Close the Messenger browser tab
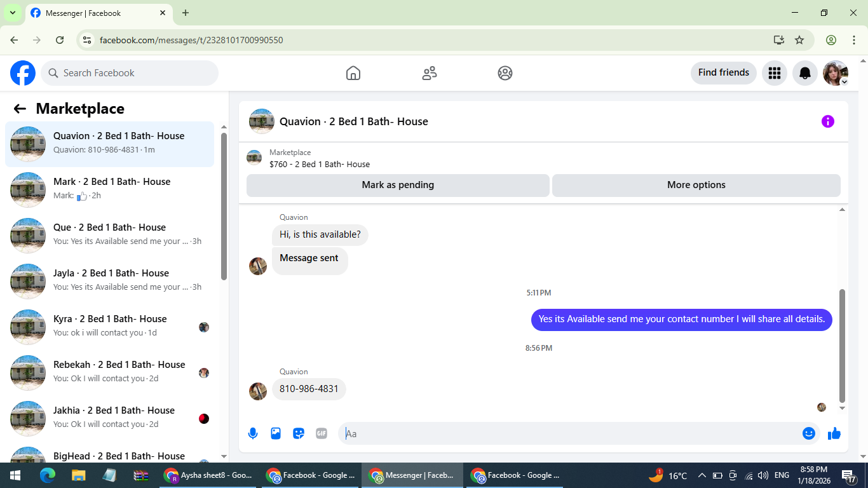The width and height of the screenshot is (868, 488). click(163, 13)
